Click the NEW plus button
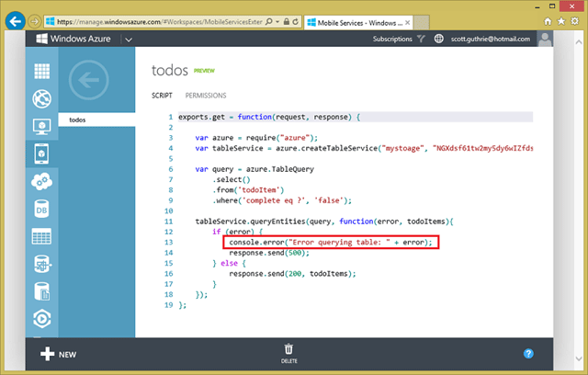The image size is (588, 375). tap(58, 354)
